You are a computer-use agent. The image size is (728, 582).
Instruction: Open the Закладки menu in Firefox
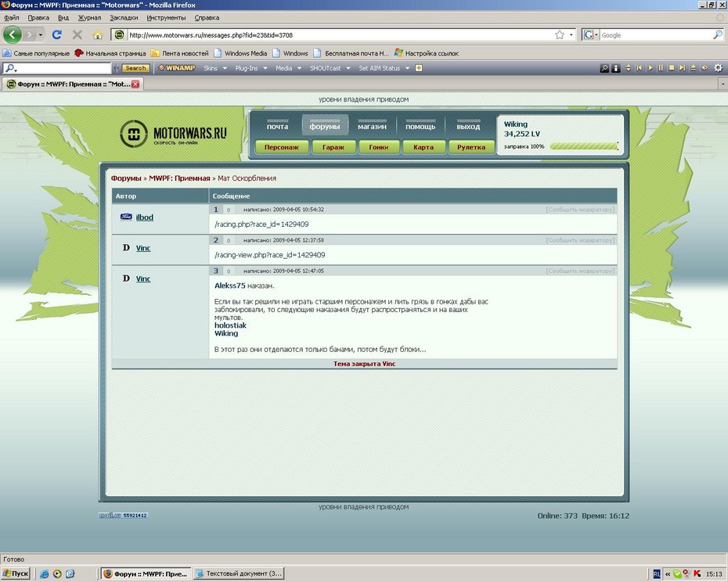point(124,17)
